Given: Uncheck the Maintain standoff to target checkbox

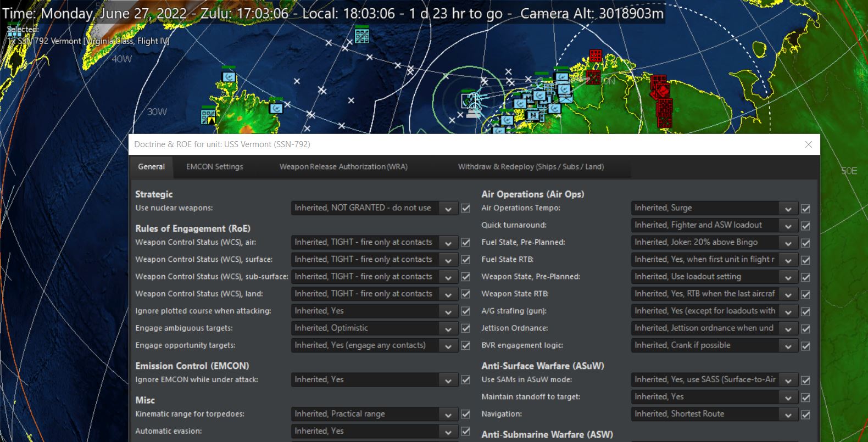Looking at the screenshot, I should coord(806,397).
